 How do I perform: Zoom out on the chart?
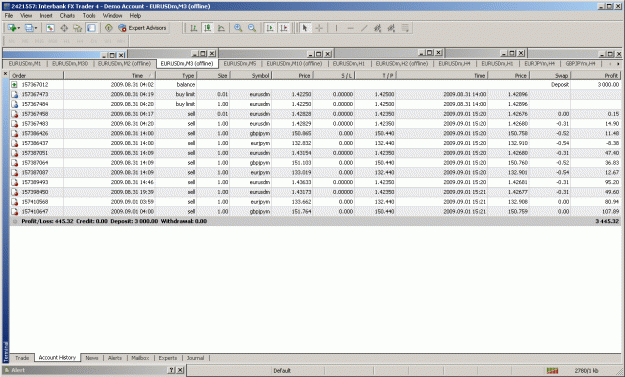252,28
